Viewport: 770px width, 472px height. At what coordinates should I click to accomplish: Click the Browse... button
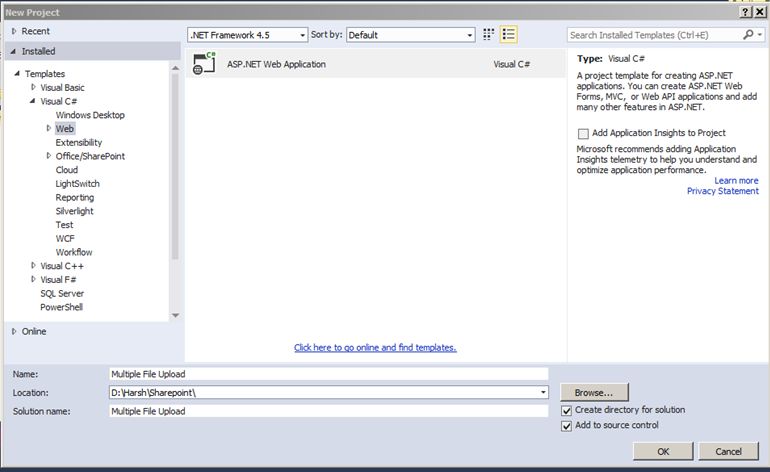click(x=594, y=392)
